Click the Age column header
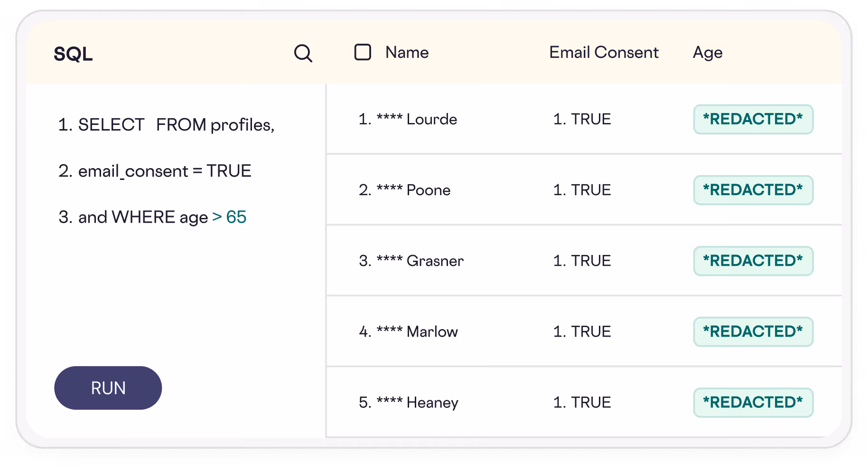This screenshot has width=868, height=470. point(707,52)
